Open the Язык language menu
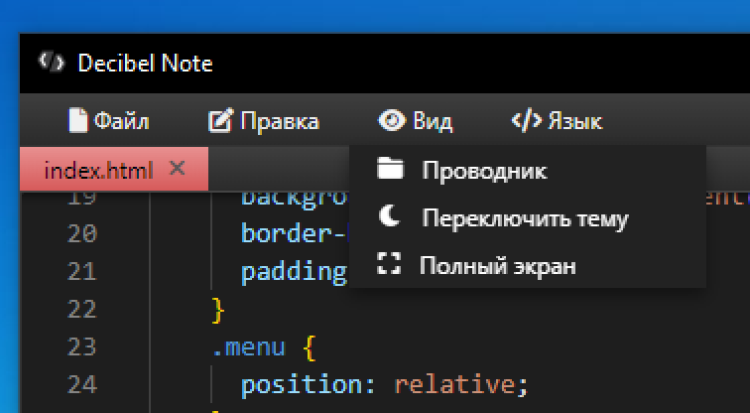The height and width of the screenshot is (413, 750). pyautogui.click(x=558, y=122)
